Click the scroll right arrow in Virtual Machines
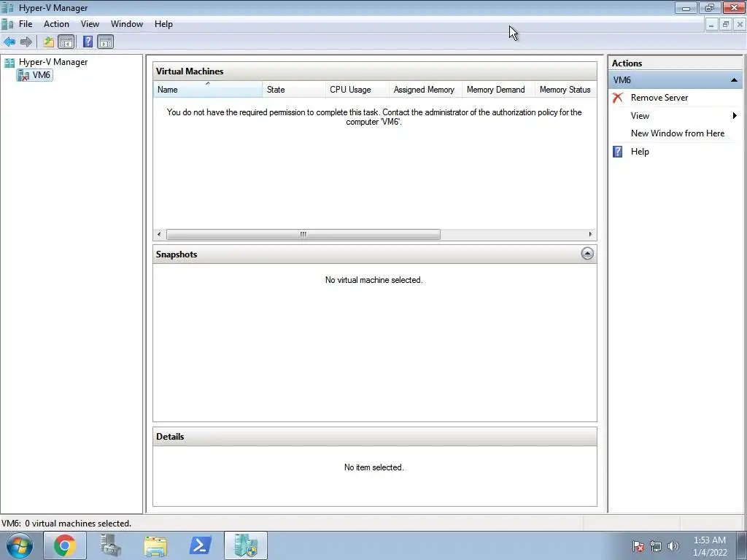747x560 pixels. tap(590, 234)
